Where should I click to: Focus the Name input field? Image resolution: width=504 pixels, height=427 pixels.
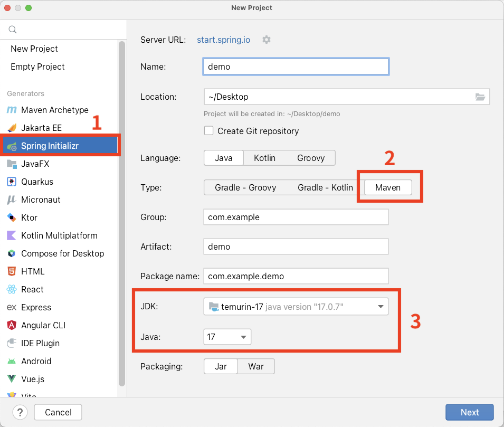296,67
